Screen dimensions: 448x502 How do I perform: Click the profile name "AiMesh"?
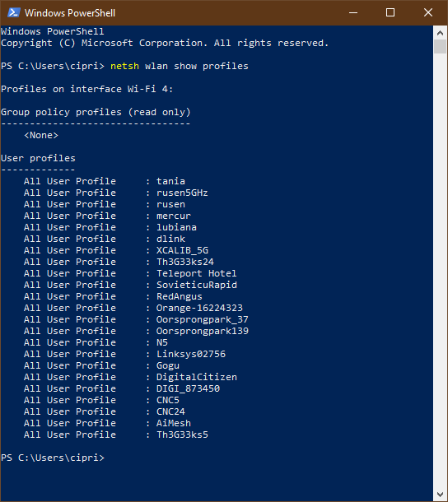[174, 423]
